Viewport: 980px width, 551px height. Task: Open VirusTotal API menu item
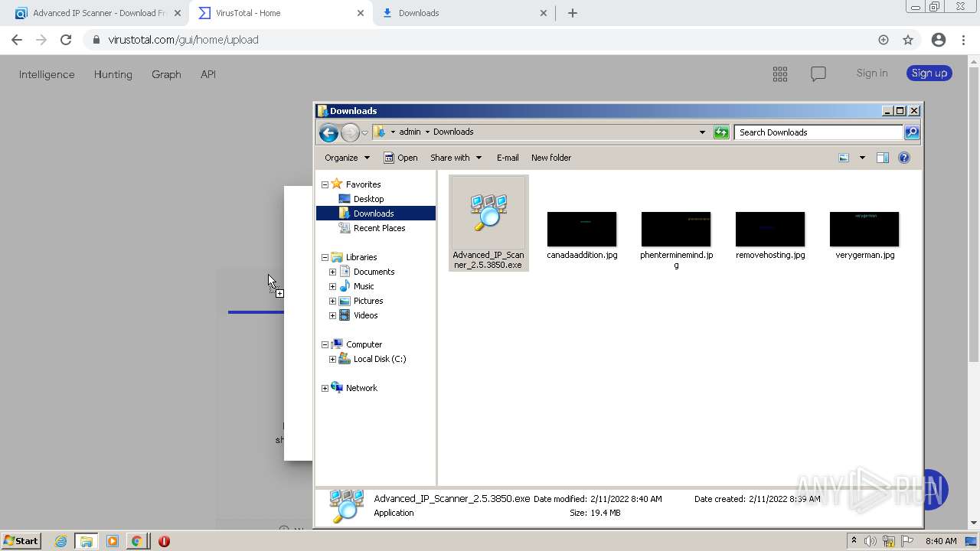[208, 74]
